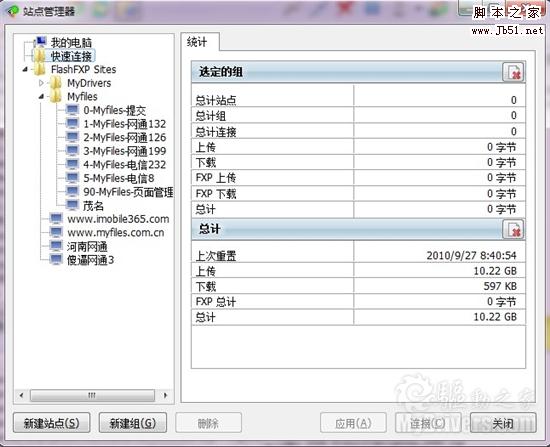Expand the MyDrivers group
550x447 pixels.
[x=41, y=83]
